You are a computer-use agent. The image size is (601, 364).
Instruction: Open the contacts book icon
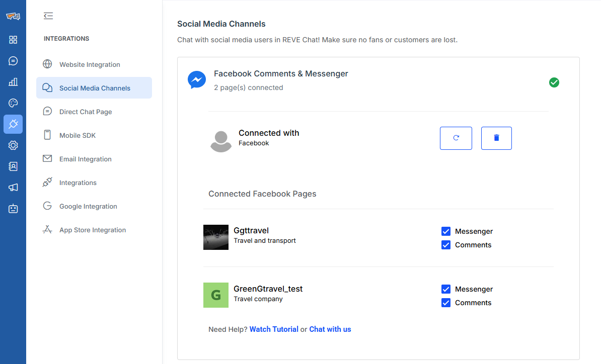pyautogui.click(x=13, y=166)
